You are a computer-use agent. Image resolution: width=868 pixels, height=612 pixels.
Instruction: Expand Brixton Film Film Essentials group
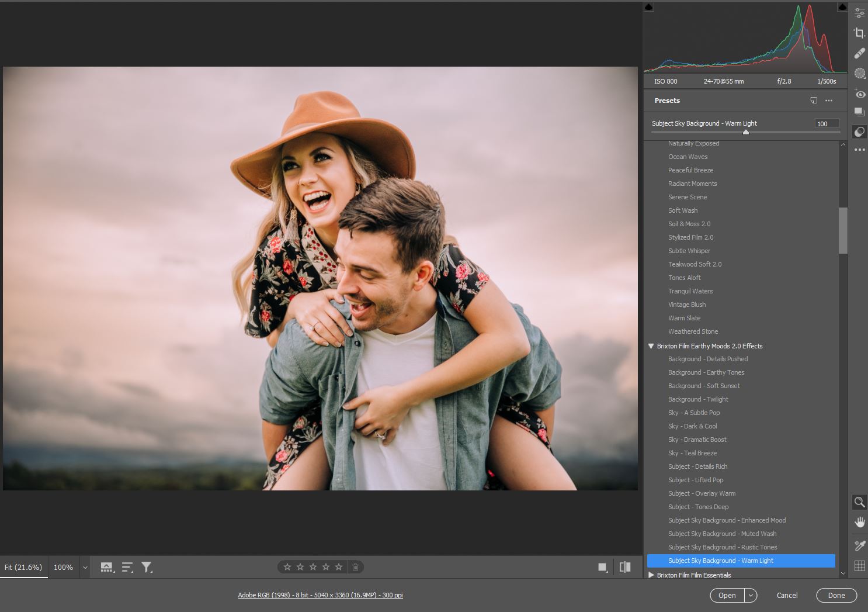651,575
